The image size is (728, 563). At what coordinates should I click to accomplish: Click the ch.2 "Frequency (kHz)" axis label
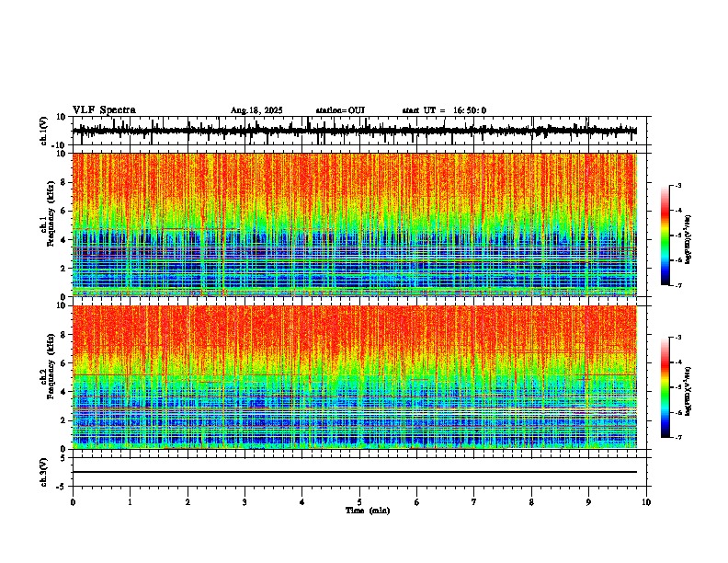(x=51, y=366)
